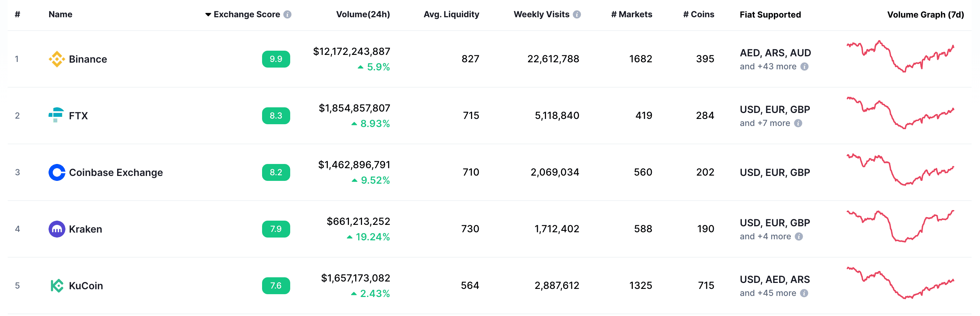
Task: Click KuCoin volume $1,657,173,082
Action: pyautogui.click(x=356, y=278)
